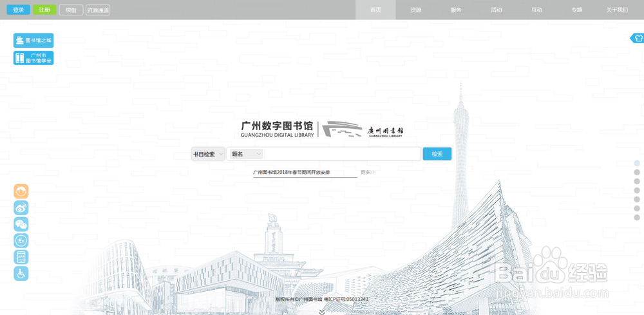The image size is (644, 315).
Task: Open the 资源 navigation menu item
Action: 415,10
